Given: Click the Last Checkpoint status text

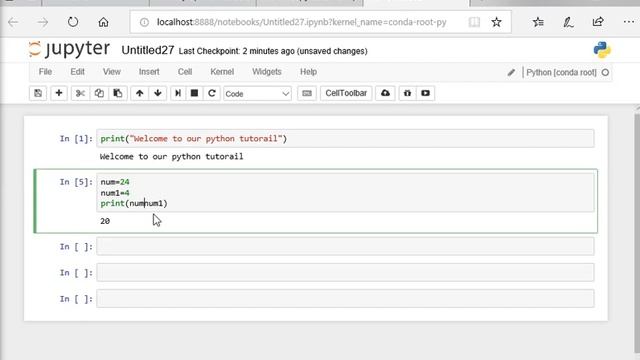Looking at the screenshot, I should [x=273, y=51].
